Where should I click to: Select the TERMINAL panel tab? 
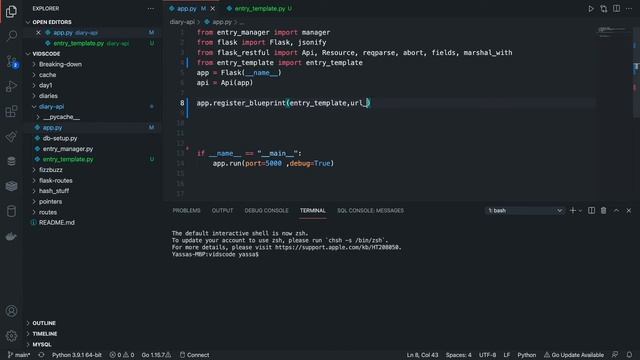click(313, 211)
